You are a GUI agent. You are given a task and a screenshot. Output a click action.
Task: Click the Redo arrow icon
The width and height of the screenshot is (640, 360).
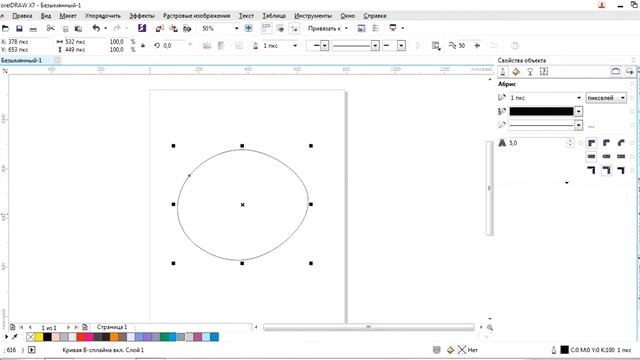117,28
